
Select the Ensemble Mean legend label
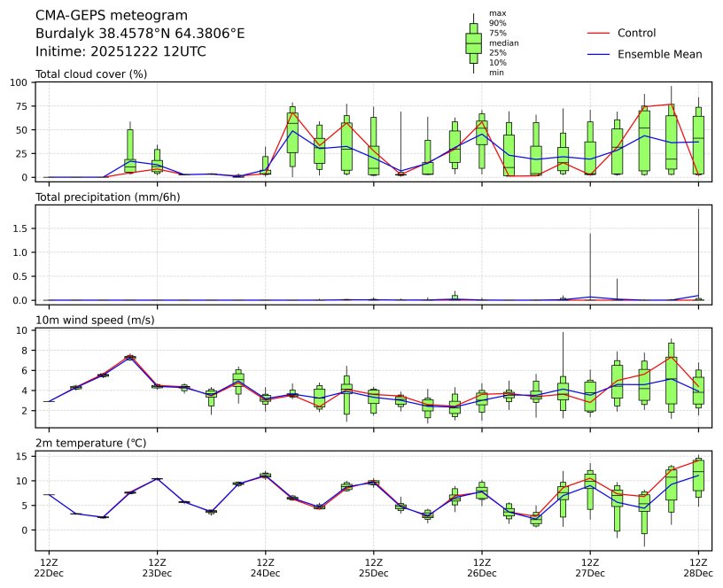[659, 54]
